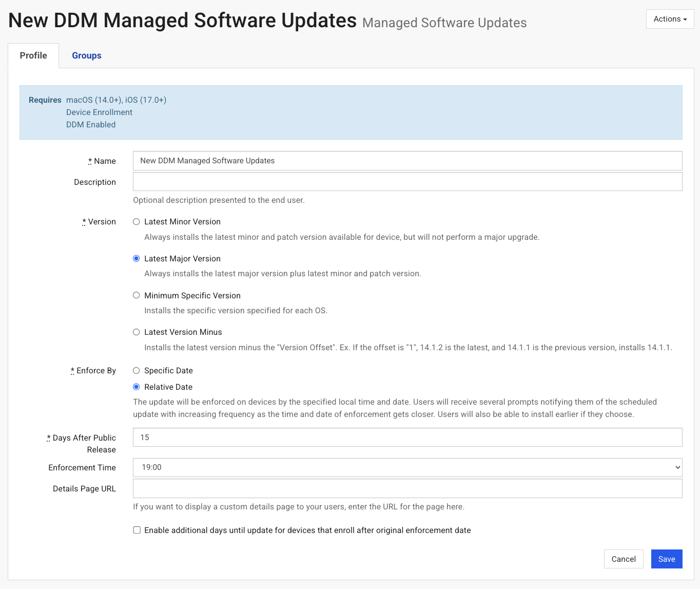Enable additional days for late-enrolled devices checkbox
Image resolution: width=700 pixels, height=589 pixels.
137,530
